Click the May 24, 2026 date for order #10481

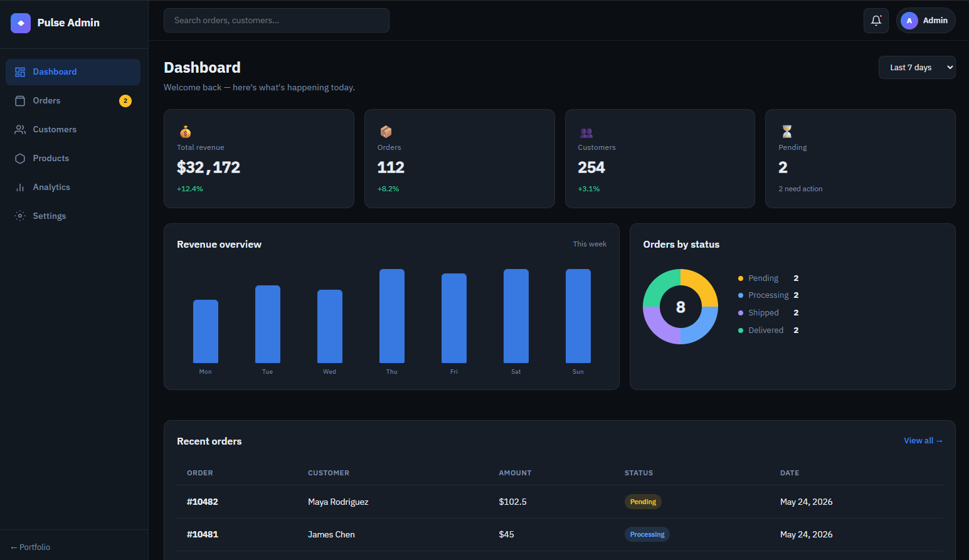tap(807, 535)
